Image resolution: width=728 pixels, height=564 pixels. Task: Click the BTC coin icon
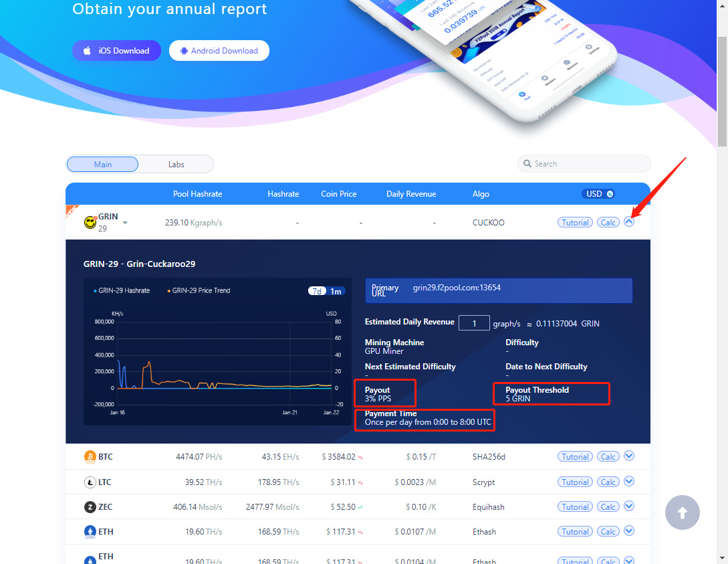[90, 457]
